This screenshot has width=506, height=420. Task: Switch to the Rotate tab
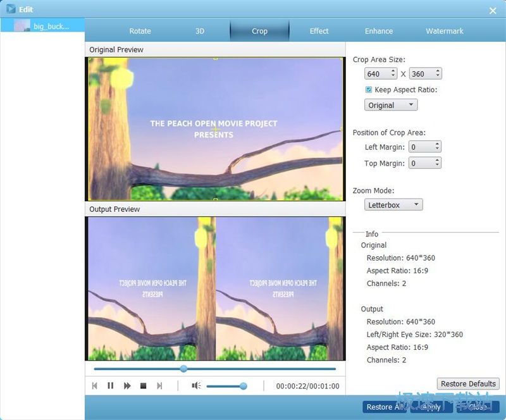tap(140, 31)
